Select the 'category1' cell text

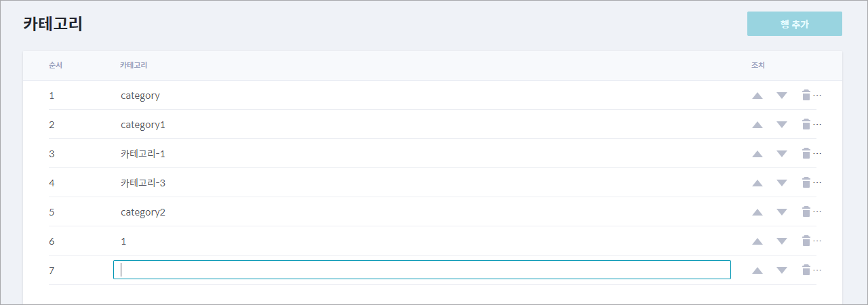pyautogui.click(x=143, y=125)
